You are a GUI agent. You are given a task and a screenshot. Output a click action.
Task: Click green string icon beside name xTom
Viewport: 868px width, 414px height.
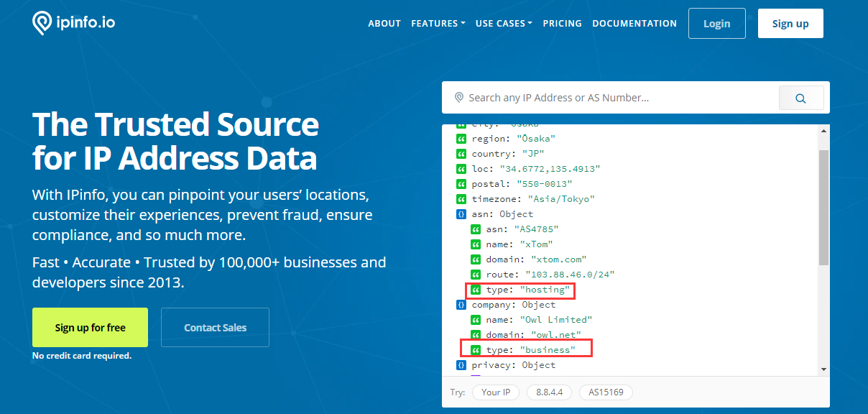pyautogui.click(x=476, y=244)
